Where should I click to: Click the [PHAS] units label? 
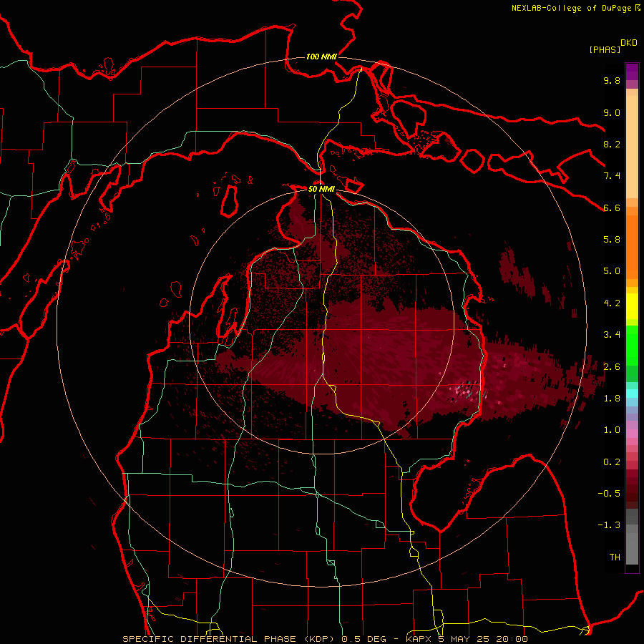[x=605, y=50]
